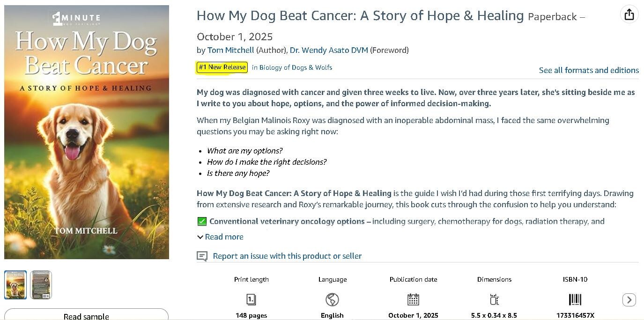Click the language globe icon
This screenshot has width=644, height=320.
click(x=332, y=299)
